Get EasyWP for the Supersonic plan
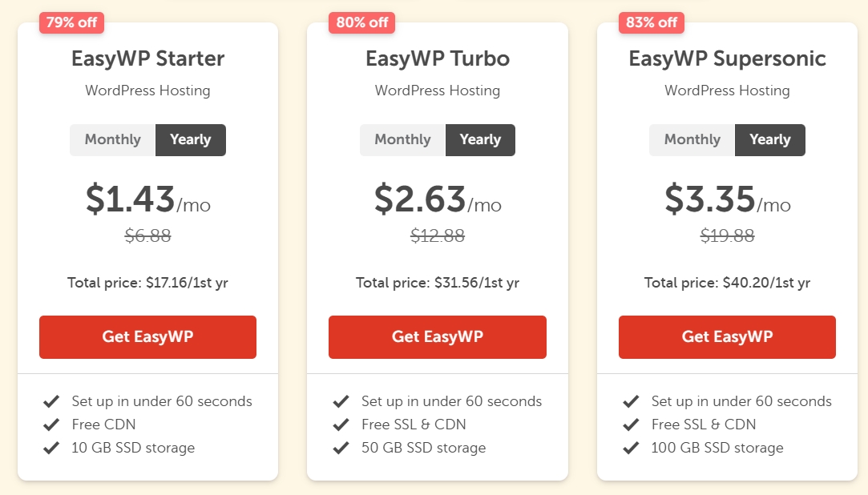The width and height of the screenshot is (868, 495). coord(727,337)
